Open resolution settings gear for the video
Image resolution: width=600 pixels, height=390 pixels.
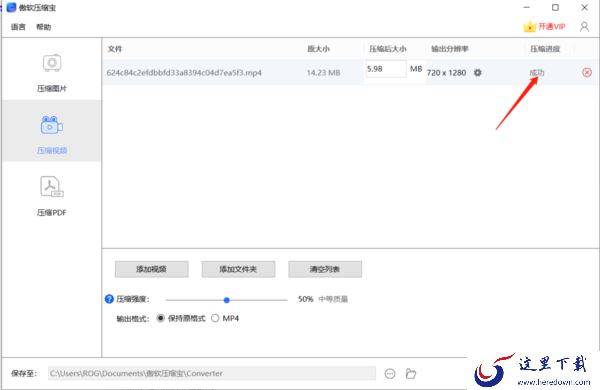(x=477, y=72)
